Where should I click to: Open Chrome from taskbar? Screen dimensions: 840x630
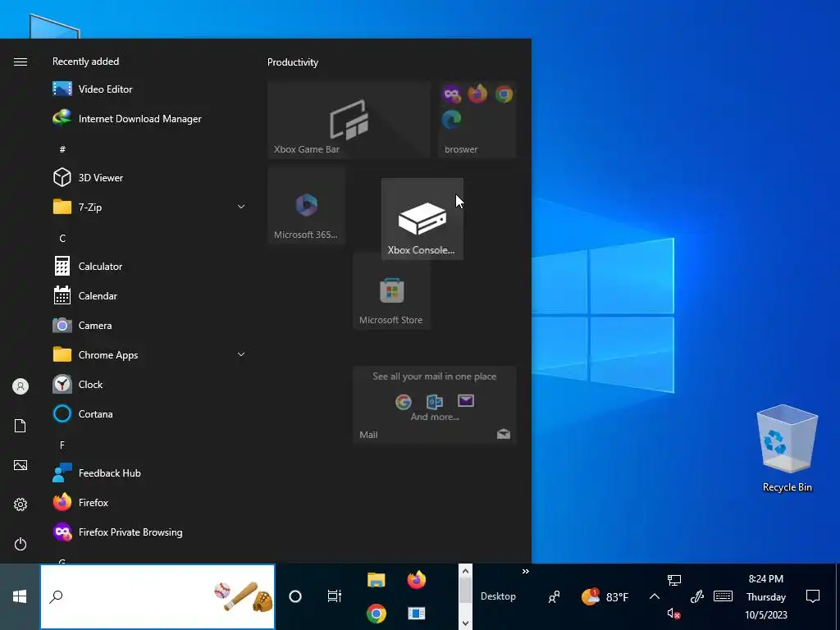pos(376,614)
